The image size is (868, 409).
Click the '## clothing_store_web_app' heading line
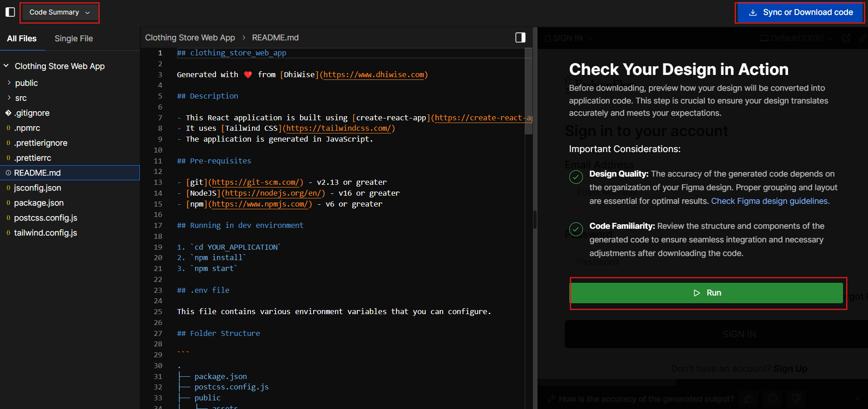tap(232, 53)
